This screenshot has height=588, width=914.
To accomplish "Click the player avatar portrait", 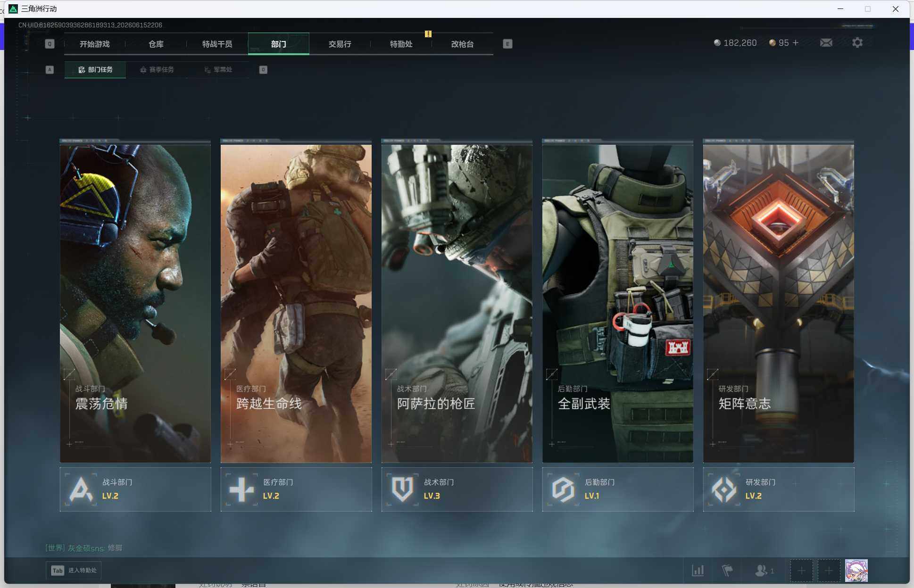I will tap(856, 571).
